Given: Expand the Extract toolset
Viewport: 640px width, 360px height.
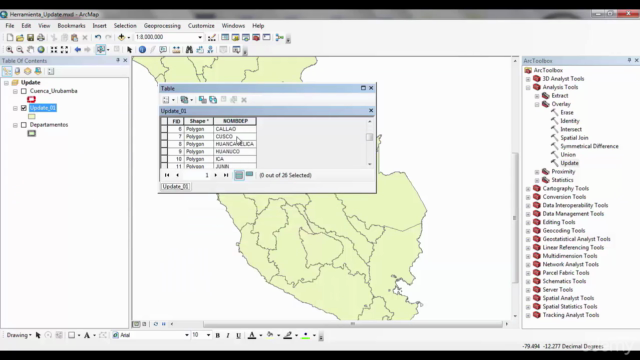Looking at the screenshot, I should (537, 96).
